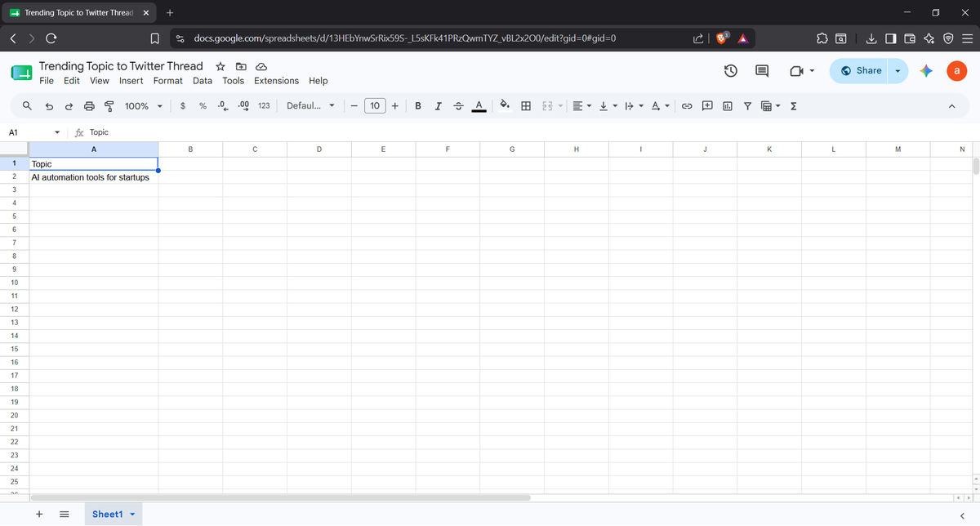The image size is (980, 526).
Task: Format selection as currency
Action: [183, 106]
